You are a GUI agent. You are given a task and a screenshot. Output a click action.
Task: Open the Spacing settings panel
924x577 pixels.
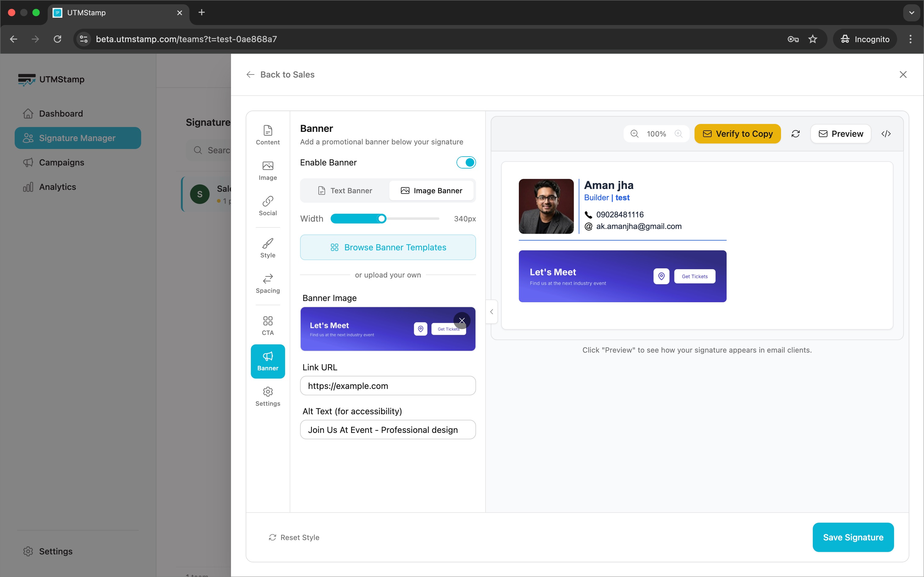coord(268,283)
